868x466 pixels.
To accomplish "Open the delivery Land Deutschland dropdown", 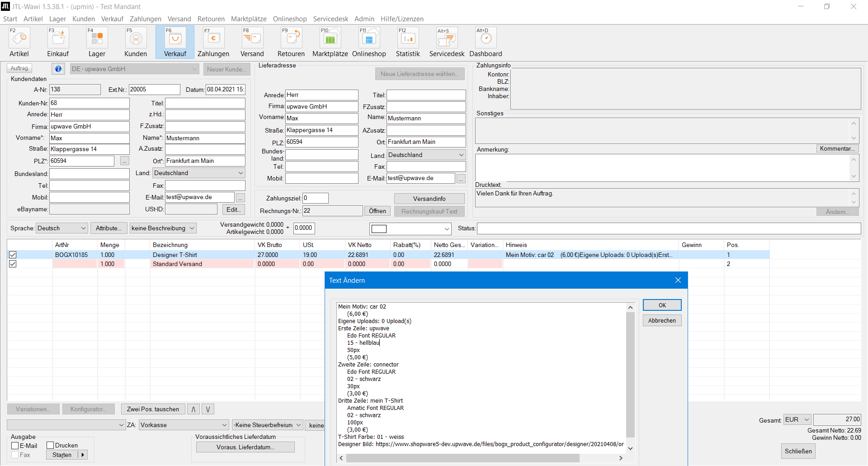I will (x=426, y=155).
